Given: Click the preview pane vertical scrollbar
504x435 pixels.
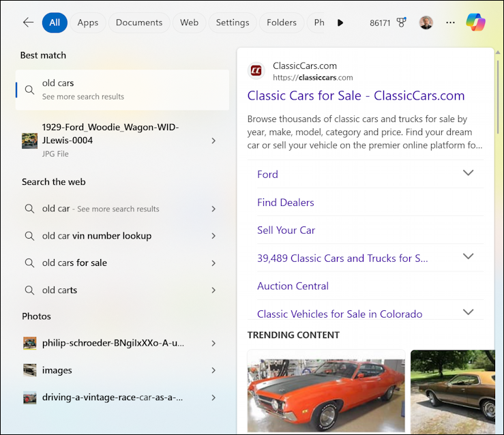Looking at the screenshot, I should point(498,96).
